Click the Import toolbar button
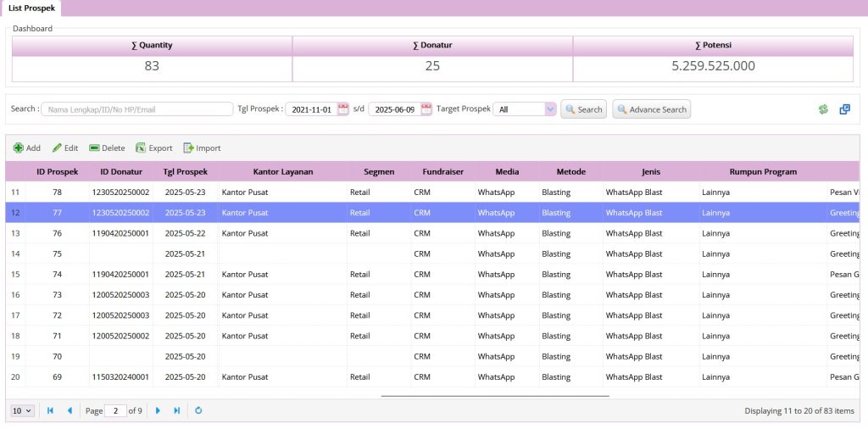868x429 pixels. click(202, 148)
